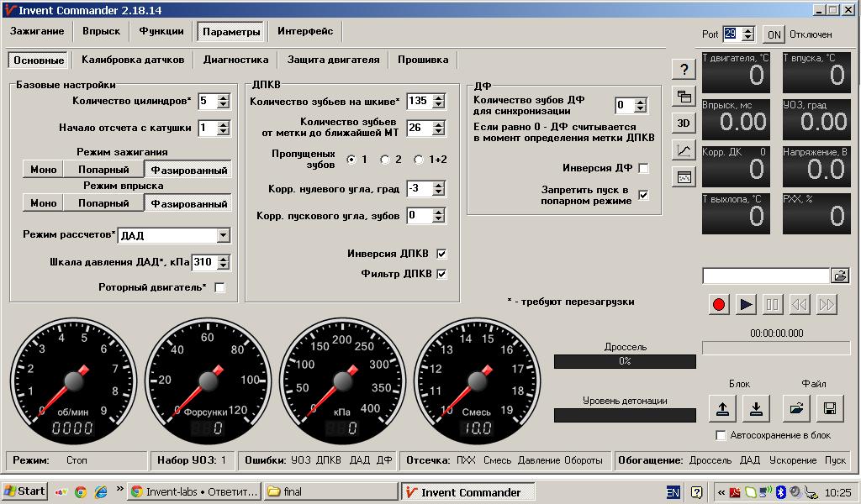Expand the Режим рассчетов ДАД dropdown
This screenshot has height=504, width=861.
point(223,236)
